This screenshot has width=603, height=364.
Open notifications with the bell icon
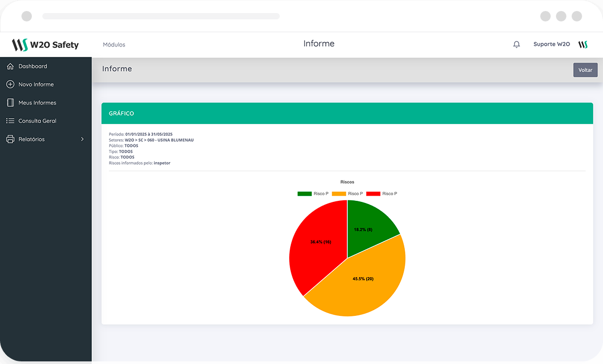point(517,44)
